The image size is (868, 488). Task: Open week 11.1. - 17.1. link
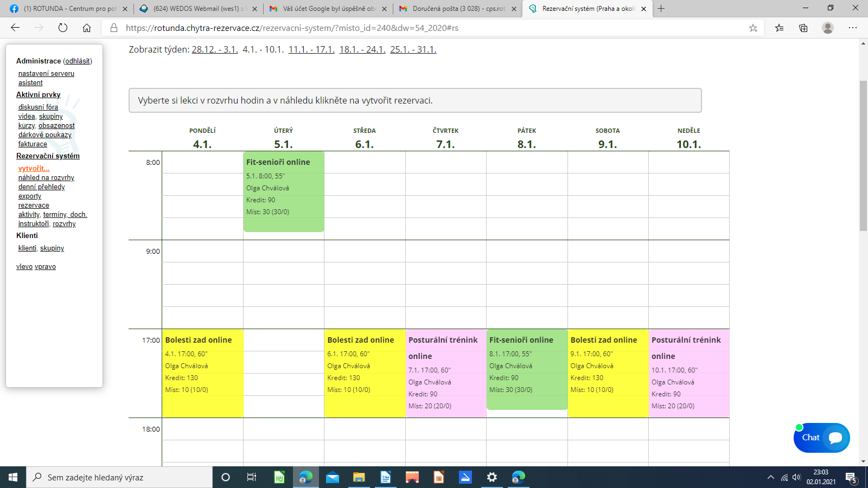(311, 49)
